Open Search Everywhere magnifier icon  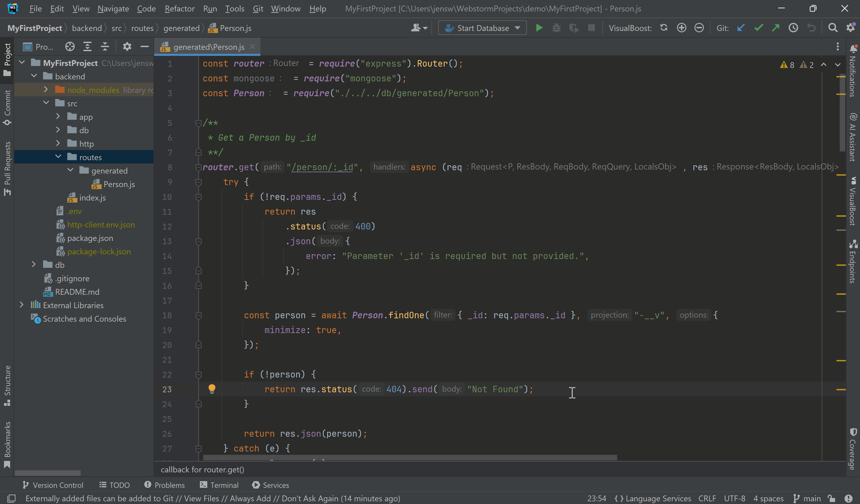click(x=833, y=28)
